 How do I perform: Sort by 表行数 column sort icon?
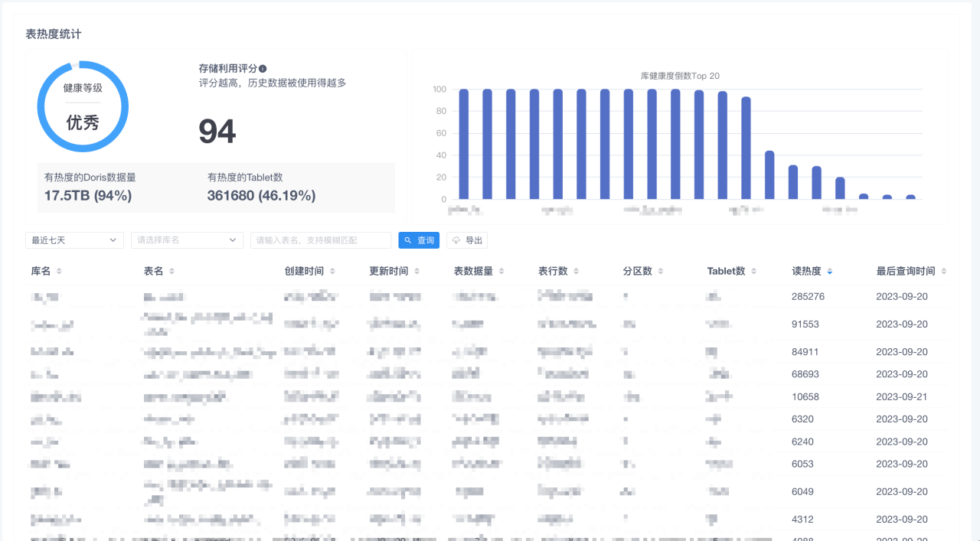tap(575, 272)
